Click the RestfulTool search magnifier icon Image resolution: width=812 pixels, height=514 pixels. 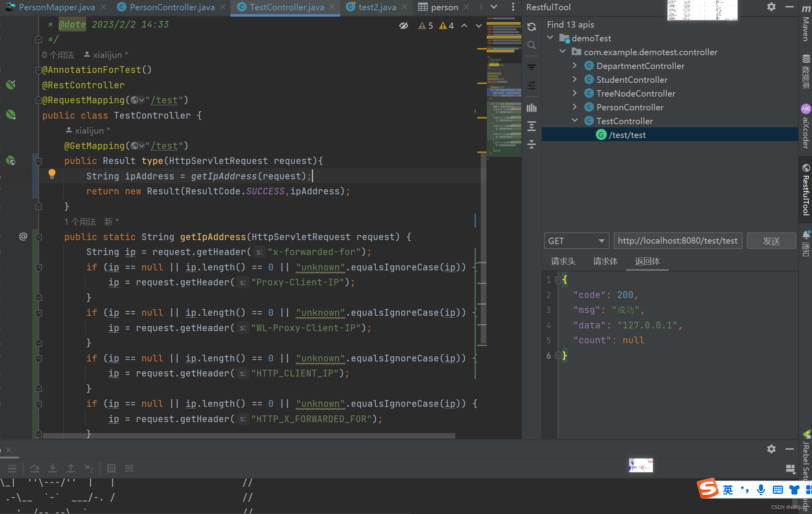coord(532,45)
